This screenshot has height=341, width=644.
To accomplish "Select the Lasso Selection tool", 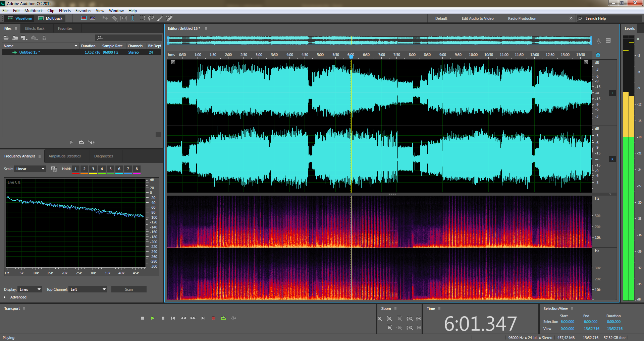I will click(151, 18).
